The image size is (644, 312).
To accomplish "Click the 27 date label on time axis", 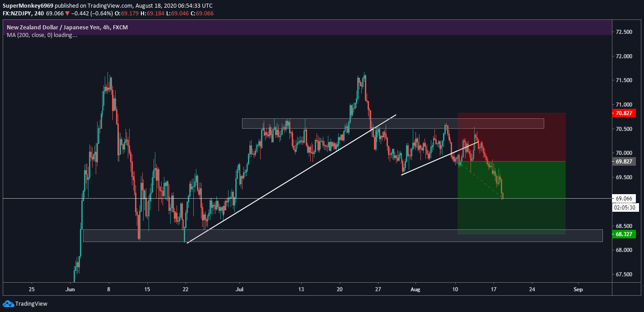I will point(378,289).
